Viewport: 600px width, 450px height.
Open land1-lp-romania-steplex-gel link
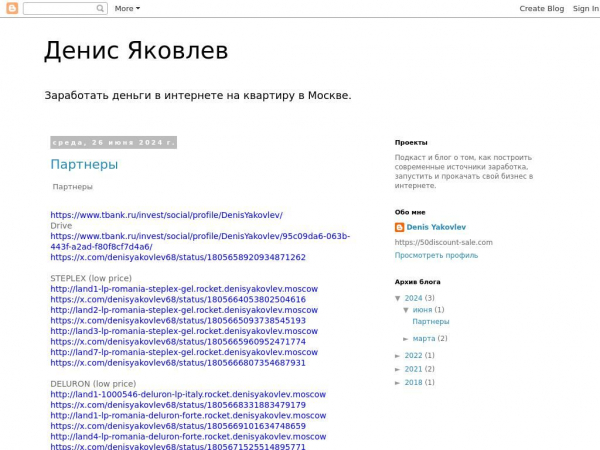184,289
